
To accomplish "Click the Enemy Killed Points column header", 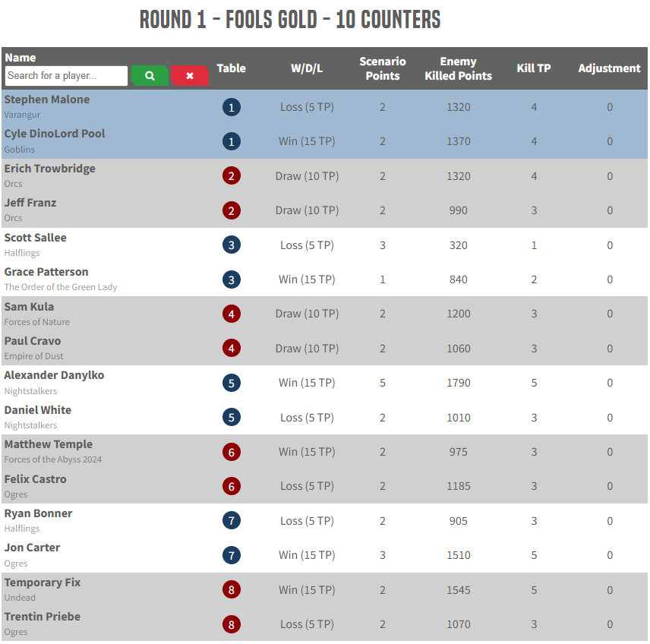I will pyautogui.click(x=458, y=68).
